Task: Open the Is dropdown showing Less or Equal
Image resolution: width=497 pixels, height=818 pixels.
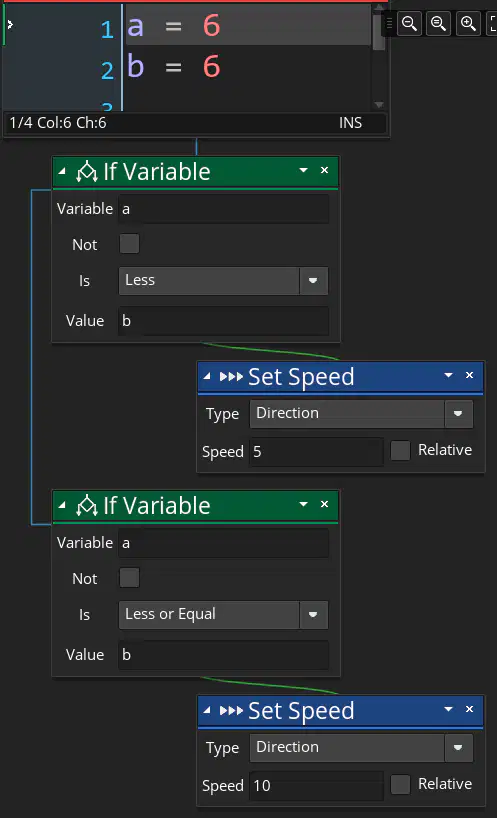Action: (x=223, y=615)
